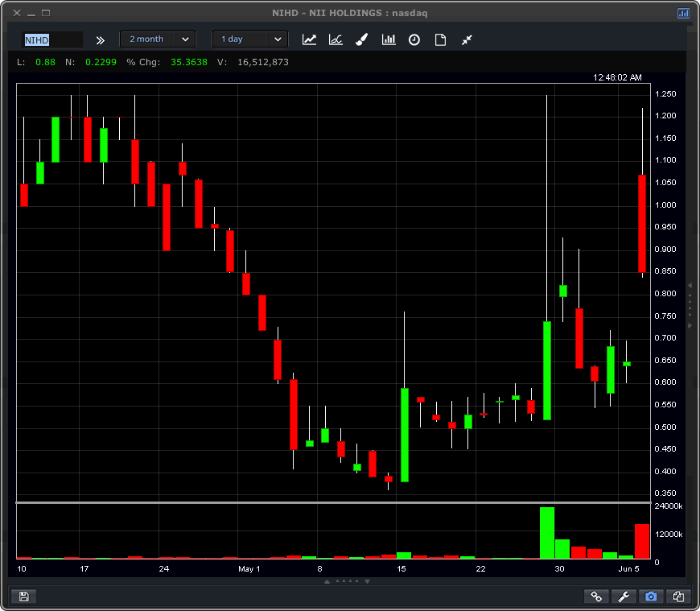Take a chart snapshot with camera icon
This screenshot has height=611, width=700.
tap(651, 597)
